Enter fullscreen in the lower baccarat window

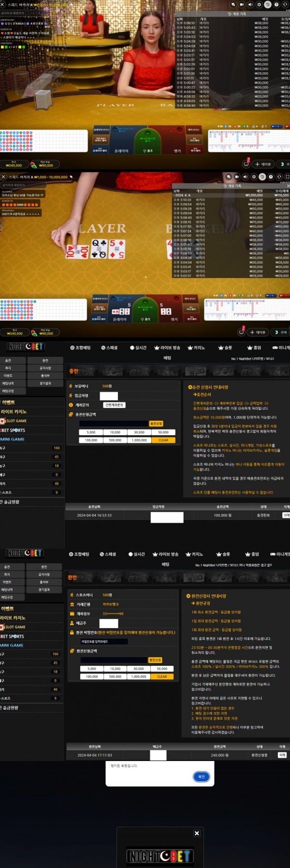click(287, 177)
